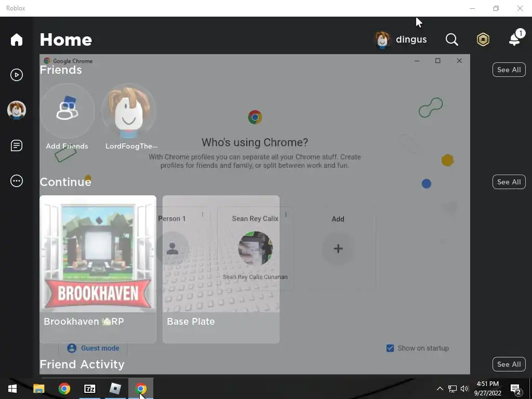Open the Base Plate game title
Viewport: 532px width, 399px height.
click(191, 321)
